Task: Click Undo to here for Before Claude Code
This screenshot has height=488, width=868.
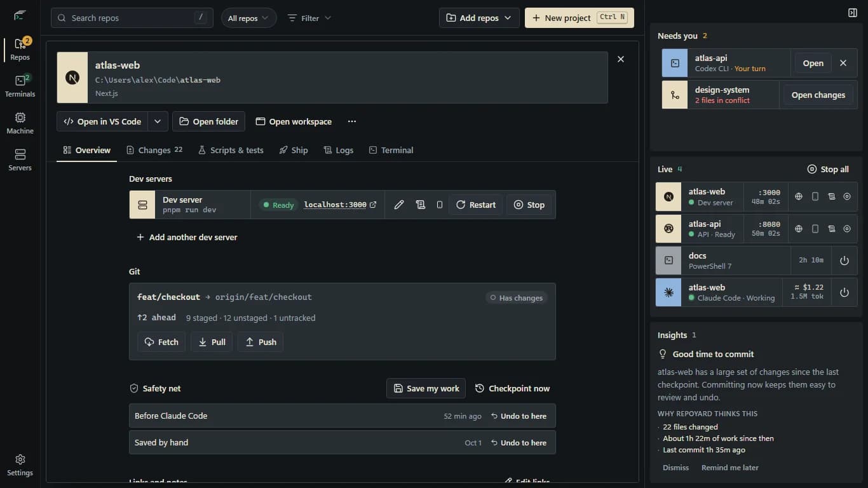Action: [x=519, y=416]
